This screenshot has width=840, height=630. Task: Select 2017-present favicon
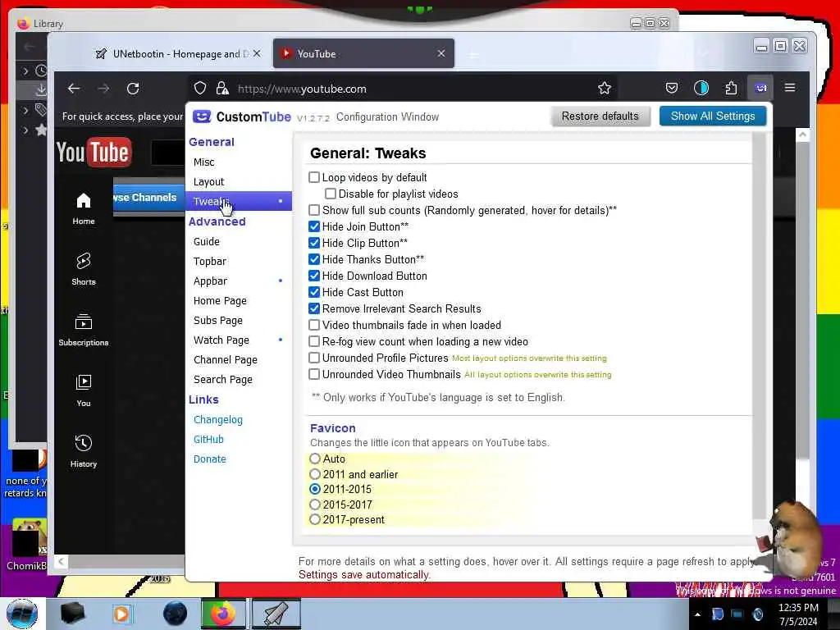coord(315,519)
